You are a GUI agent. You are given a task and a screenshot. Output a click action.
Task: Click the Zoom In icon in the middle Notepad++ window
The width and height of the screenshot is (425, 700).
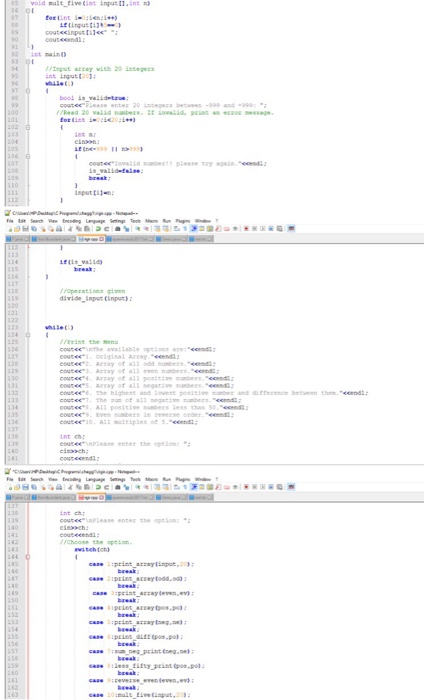point(138,229)
